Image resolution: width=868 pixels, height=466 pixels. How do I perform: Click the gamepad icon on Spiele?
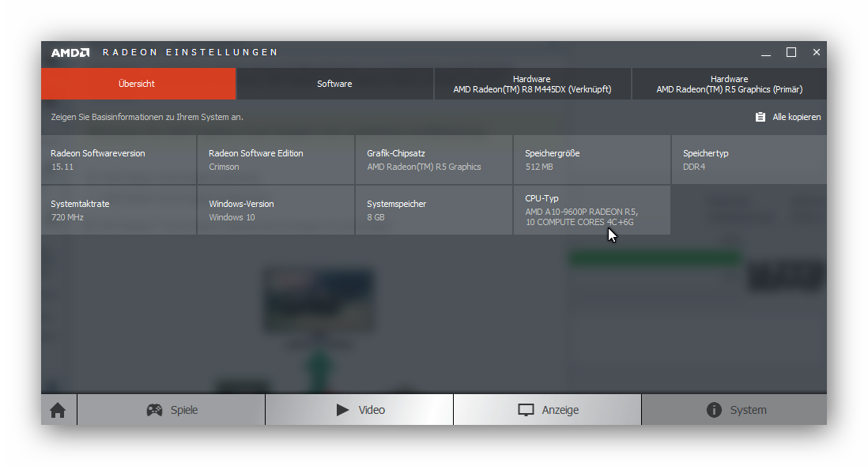tap(154, 410)
